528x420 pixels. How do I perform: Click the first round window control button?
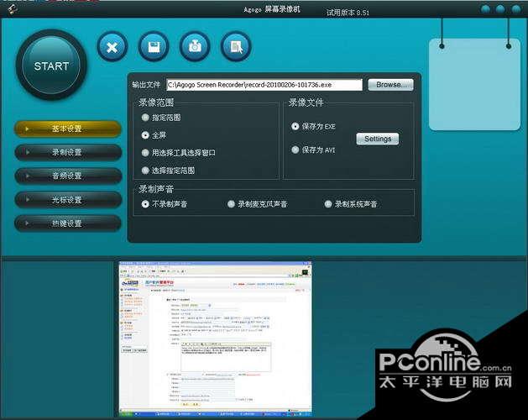tap(485, 9)
